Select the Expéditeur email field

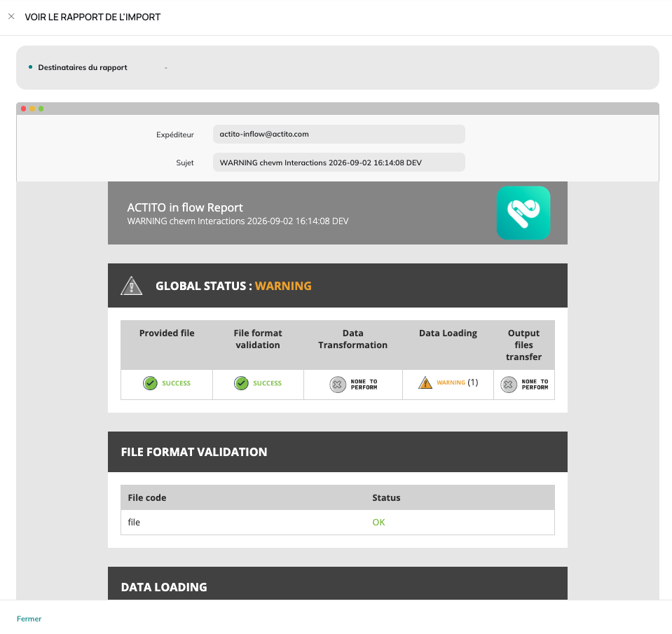click(x=338, y=134)
